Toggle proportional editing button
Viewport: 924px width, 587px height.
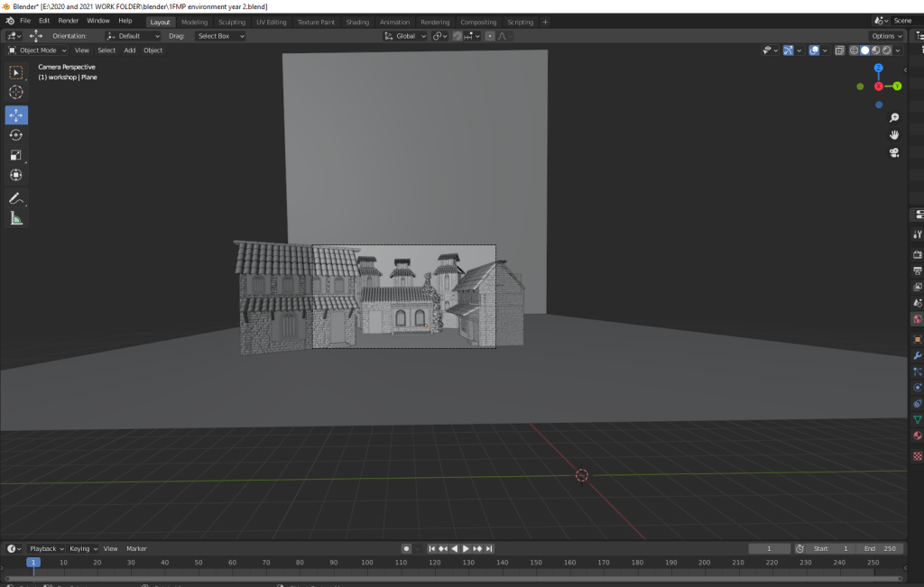coord(490,36)
